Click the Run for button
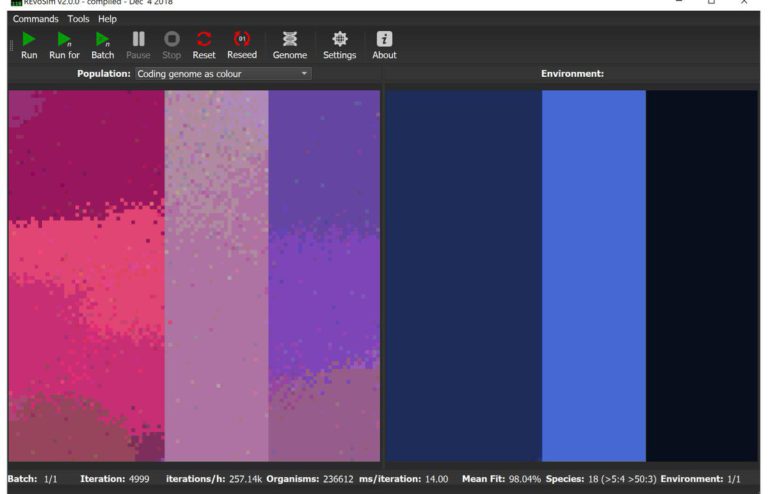Screen dimensions: 768x494 pos(64,46)
